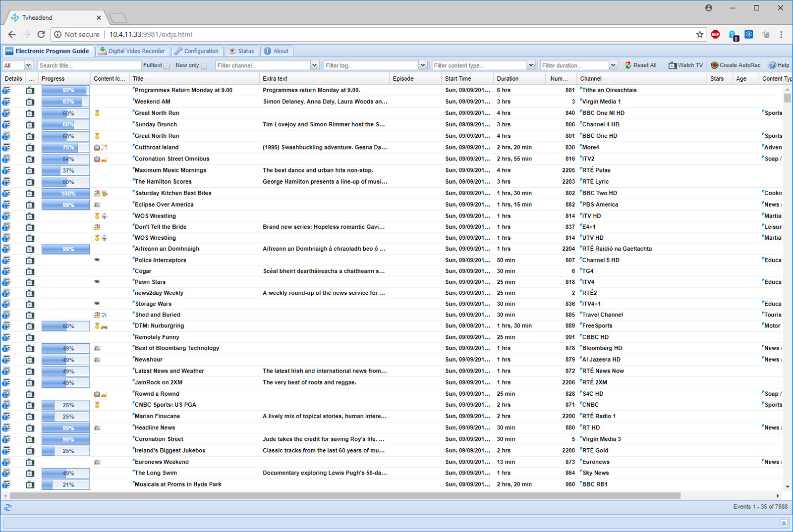This screenshot has height=532, width=793.
Task: Open details info icon for Weekend AM row
Action: click(x=6, y=102)
